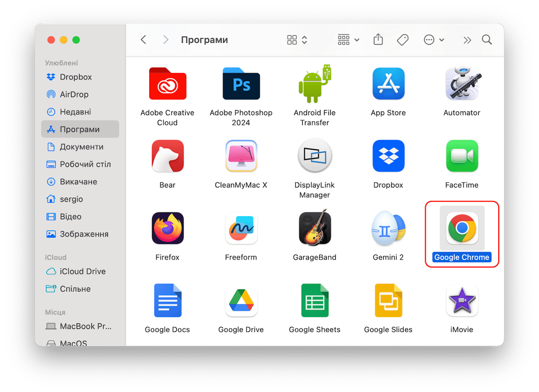The image size is (539, 392).
Task: Open the icon view switcher dropdown
Action: (297, 40)
